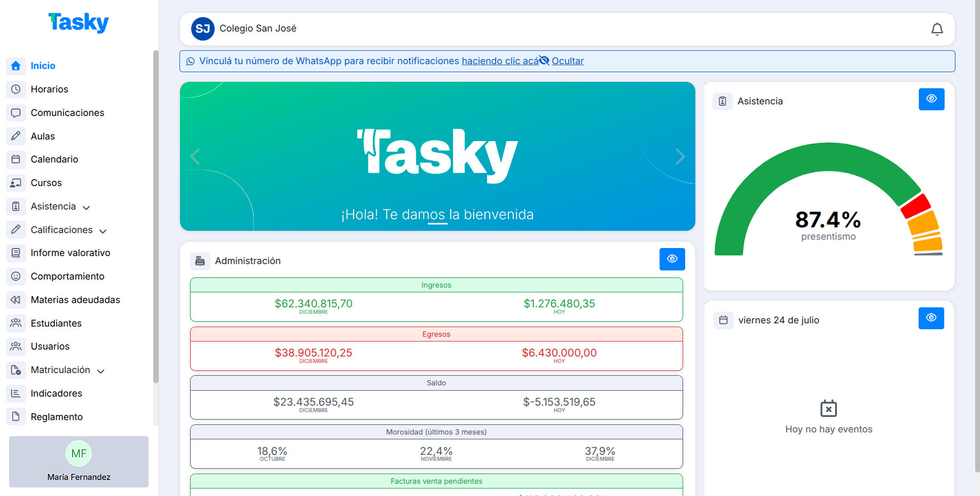Click the page vertical scrollbar
980x496 pixels.
click(x=977, y=235)
